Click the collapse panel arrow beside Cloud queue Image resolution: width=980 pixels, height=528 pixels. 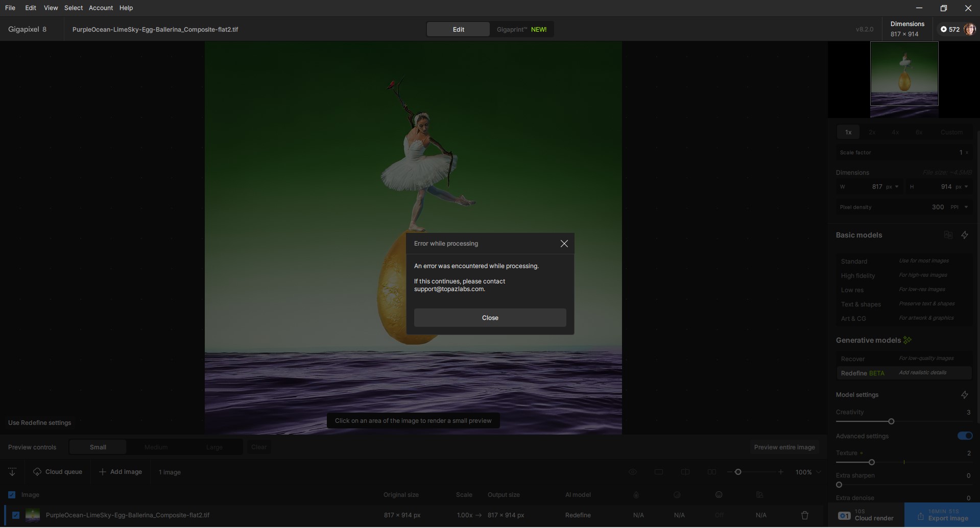tap(12, 472)
